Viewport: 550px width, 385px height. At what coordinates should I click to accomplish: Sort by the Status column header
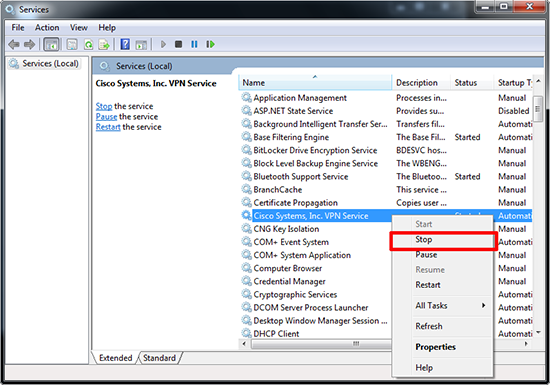pyautogui.click(x=472, y=83)
